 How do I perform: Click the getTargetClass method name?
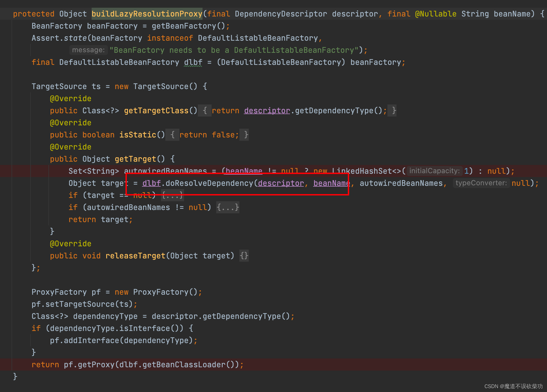tap(156, 111)
